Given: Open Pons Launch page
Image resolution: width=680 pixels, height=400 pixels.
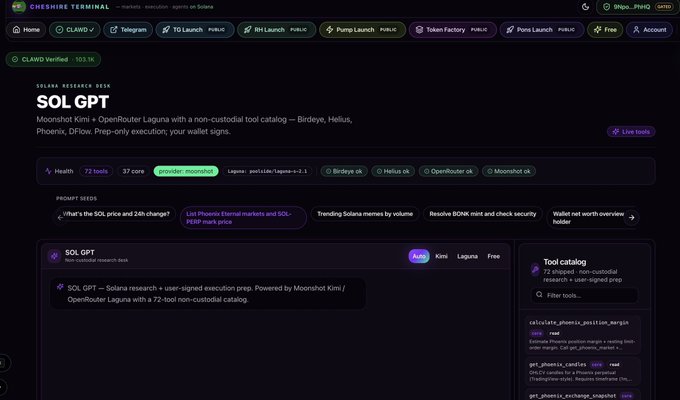Looking at the screenshot, I should [542, 30].
